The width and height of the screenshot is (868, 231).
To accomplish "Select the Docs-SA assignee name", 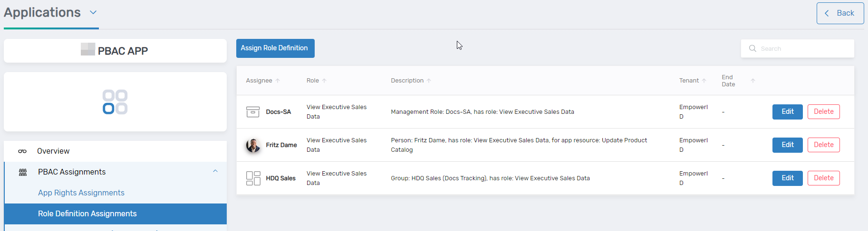I will [279, 112].
